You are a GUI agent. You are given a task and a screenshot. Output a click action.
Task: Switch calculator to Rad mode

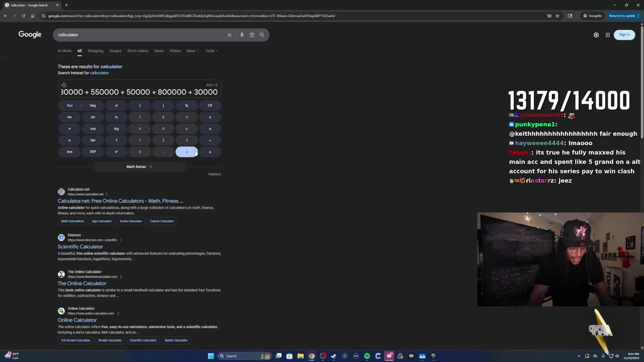(69, 106)
